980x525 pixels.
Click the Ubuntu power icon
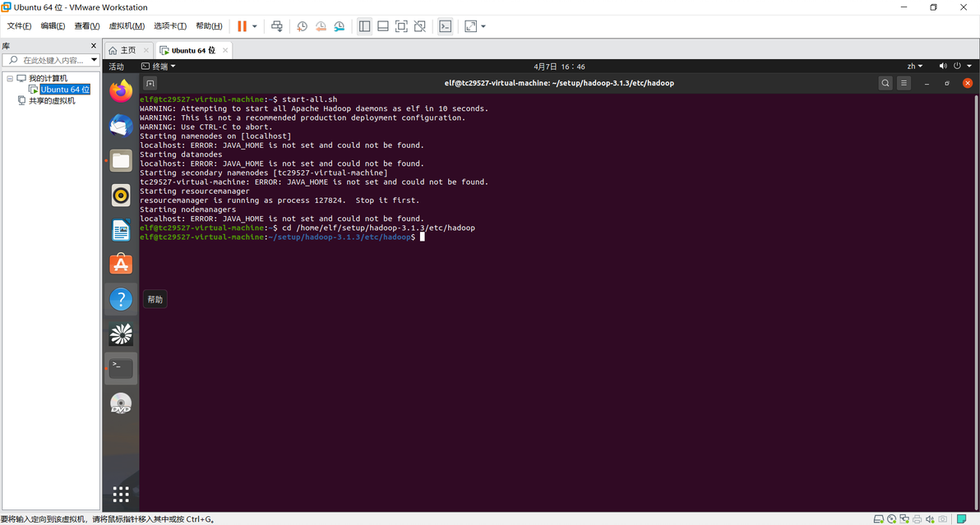click(x=957, y=67)
